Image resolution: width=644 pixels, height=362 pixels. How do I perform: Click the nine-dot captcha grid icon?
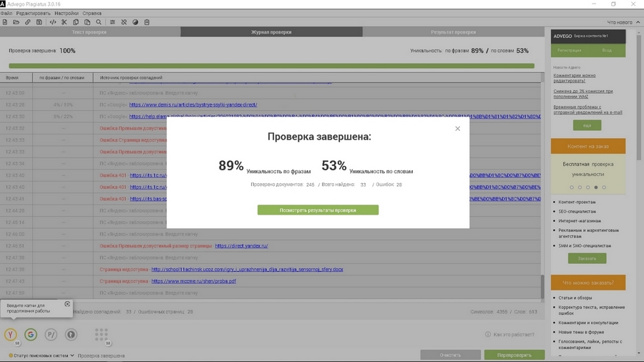(101, 334)
